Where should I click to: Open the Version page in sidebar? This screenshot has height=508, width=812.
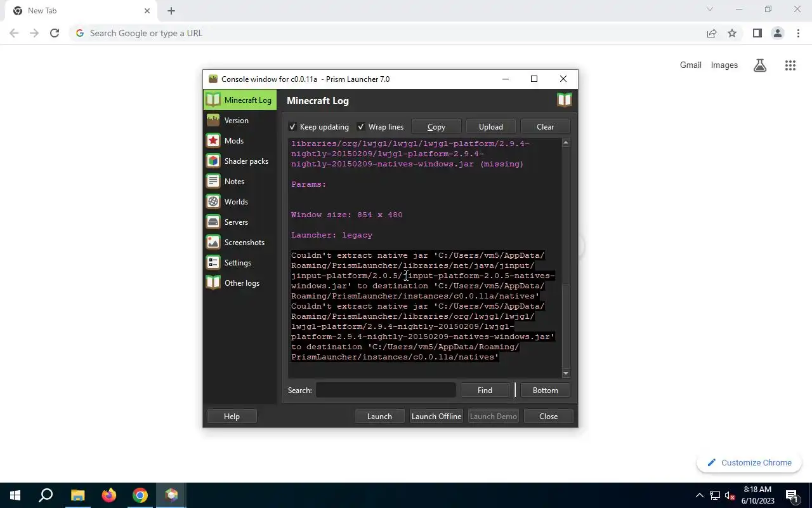(x=240, y=120)
